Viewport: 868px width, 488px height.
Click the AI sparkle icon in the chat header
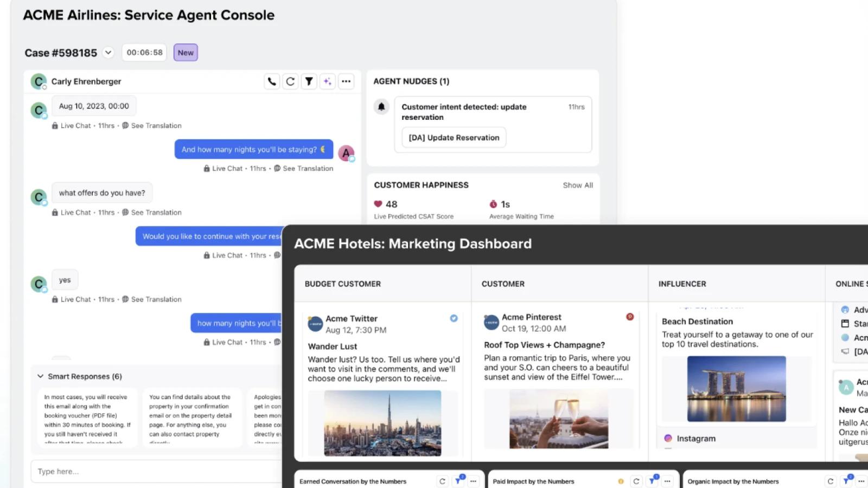pyautogui.click(x=327, y=81)
